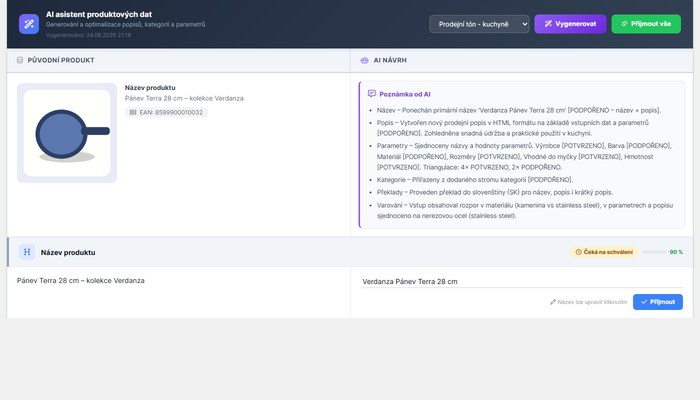Click the 'Přijmout vše' button
The width and height of the screenshot is (700, 400).
(646, 24)
